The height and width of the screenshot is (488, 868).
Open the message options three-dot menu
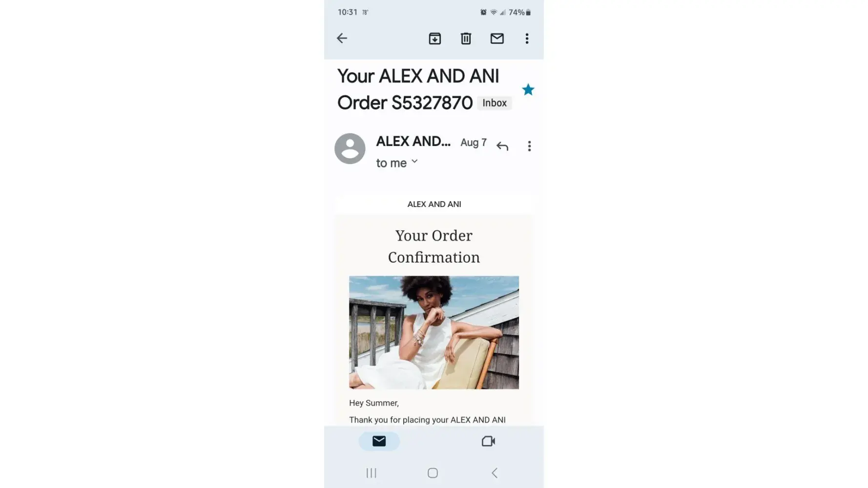click(529, 146)
